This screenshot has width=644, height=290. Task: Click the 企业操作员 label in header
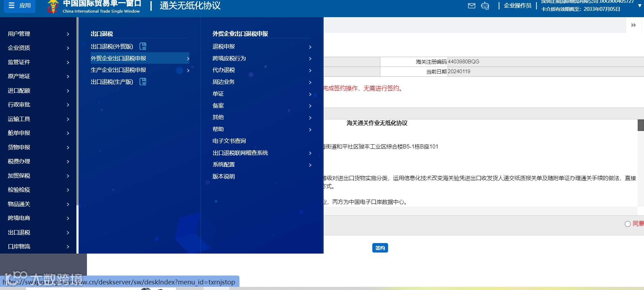(517, 6)
